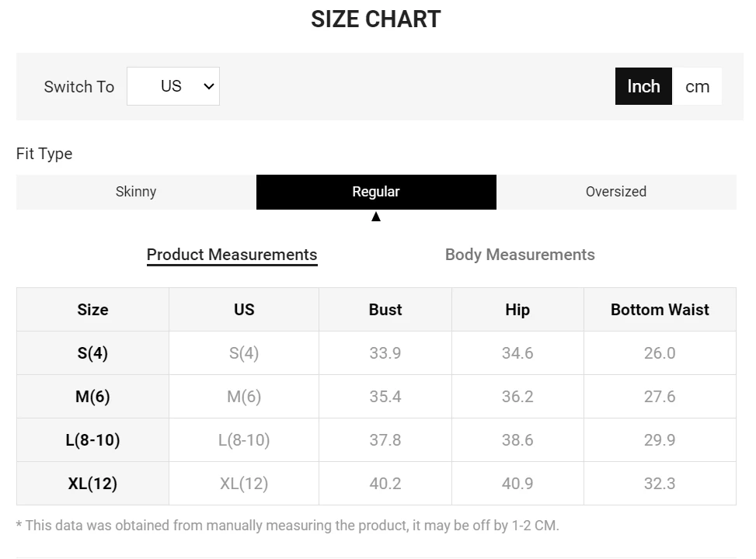Select the XL(12) size row label
The width and height of the screenshot is (756, 559).
[92, 484]
